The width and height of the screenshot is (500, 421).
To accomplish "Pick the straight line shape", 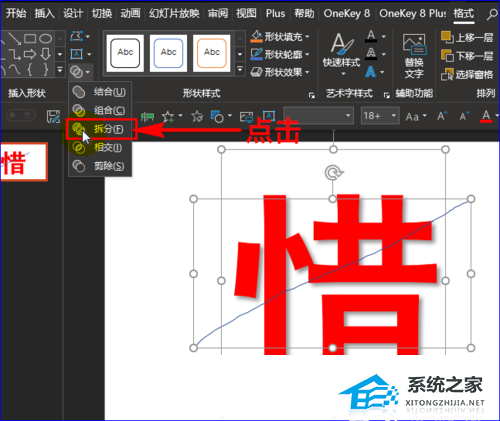I will pos(15,38).
